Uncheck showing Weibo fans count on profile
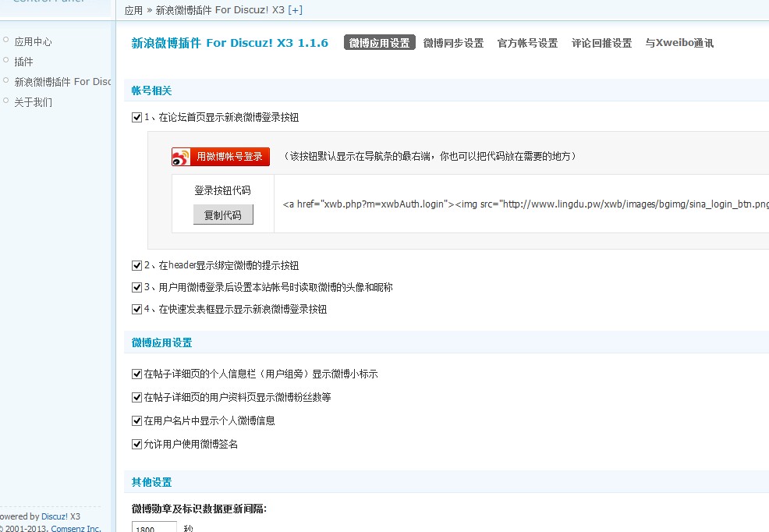769x532 pixels. 136,397
